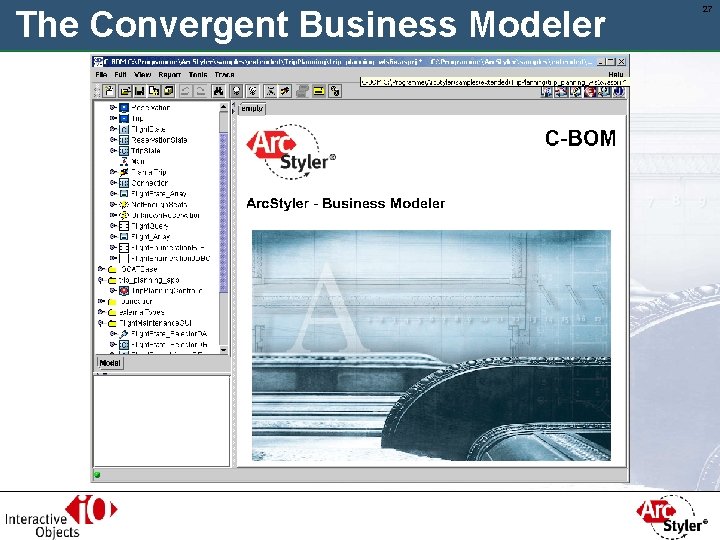
Task: Click the toolbar icon right of light bulb
Action: pyautogui.click(x=253, y=91)
